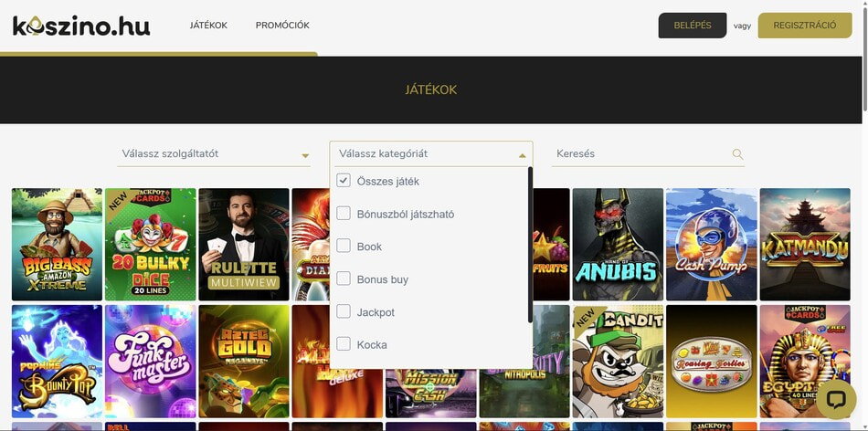Viewport: 868px width, 431px height.
Task: Click the koszino.hu logo
Action: pyautogui.click(x=80, y=26)
